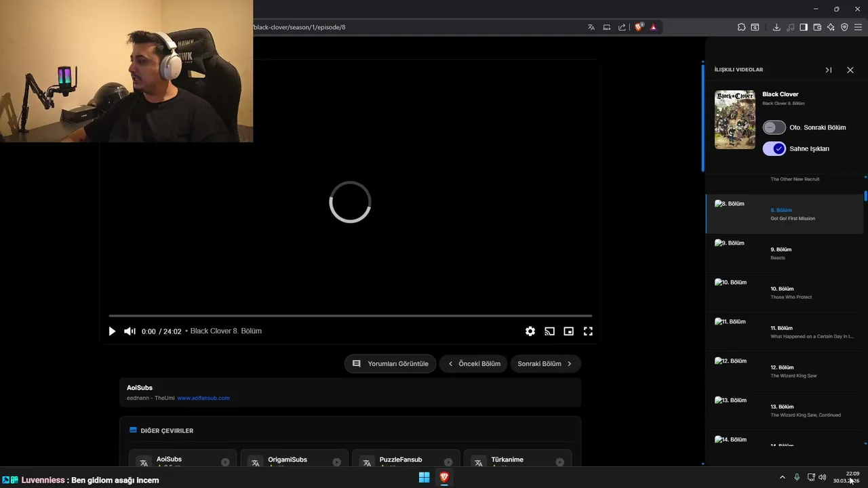Toggle Oto. Sonraki Bölüm switch

pos(774,127)
